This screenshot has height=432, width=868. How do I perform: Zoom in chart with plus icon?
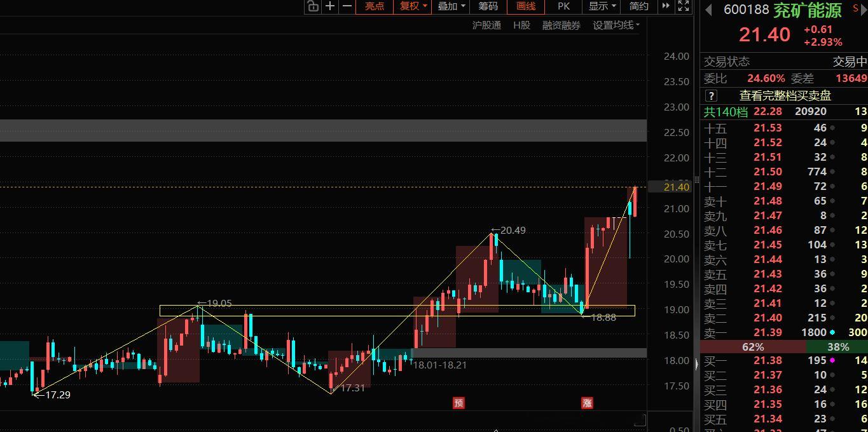(x=330, y=6)
